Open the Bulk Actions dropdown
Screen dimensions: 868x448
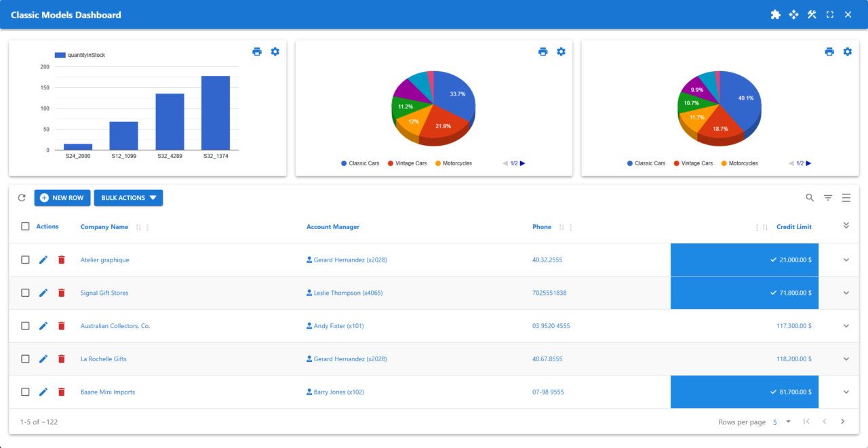(x=128, y=198)
